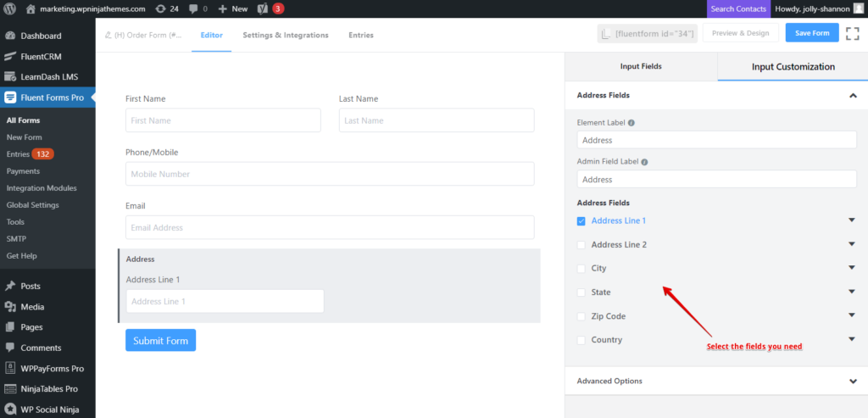This screenshot has height=418, width=868.
Task: Click the Mobile Number input field
Action: click(x=330, y=174)
